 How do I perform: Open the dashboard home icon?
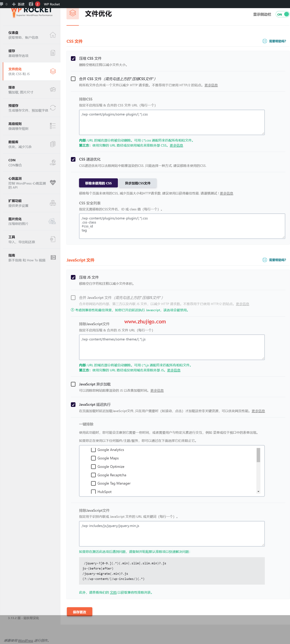53,35
